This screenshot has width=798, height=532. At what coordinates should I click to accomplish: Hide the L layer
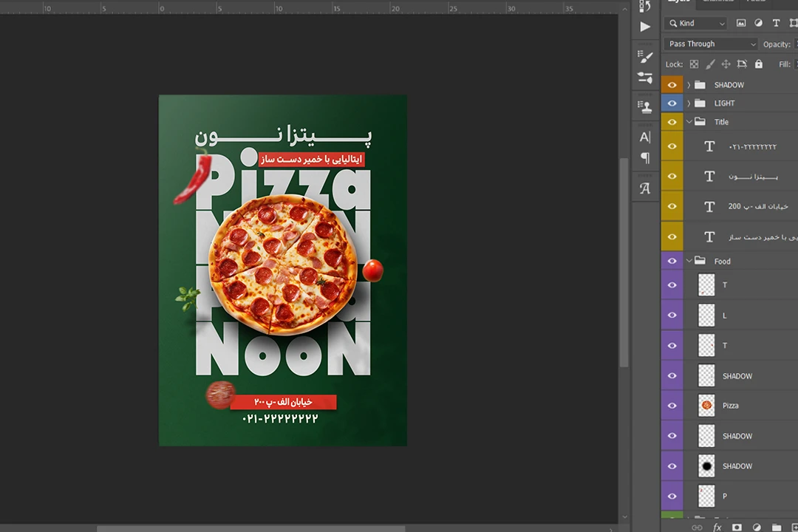pos(672,315)
